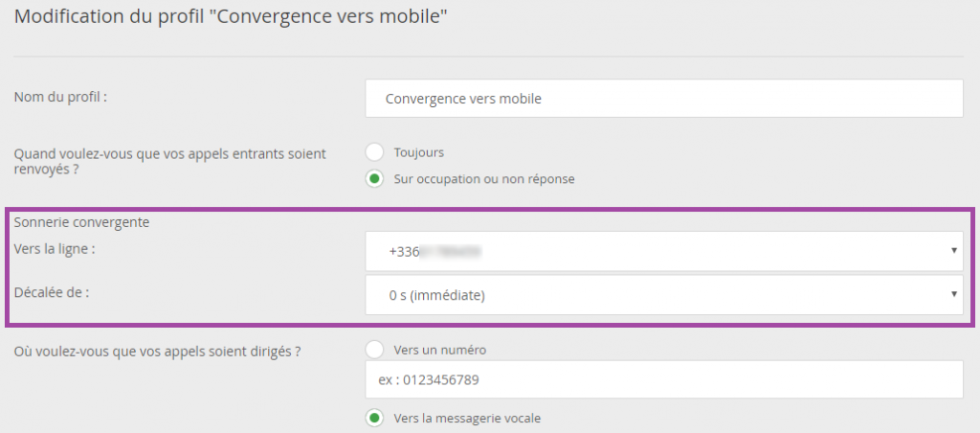
Task: Click the Vers la messagerie vocale label text
Action: (467, 418)
